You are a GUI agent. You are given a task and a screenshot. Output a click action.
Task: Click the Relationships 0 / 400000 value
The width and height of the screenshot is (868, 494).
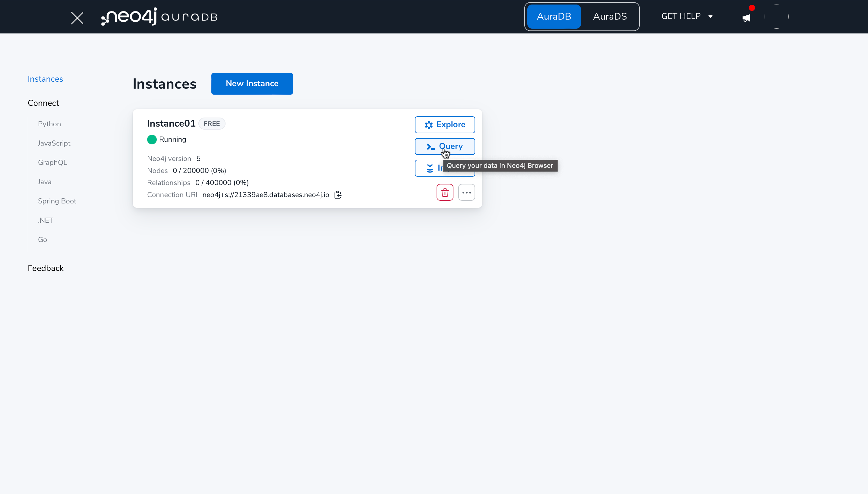(222, 183)
